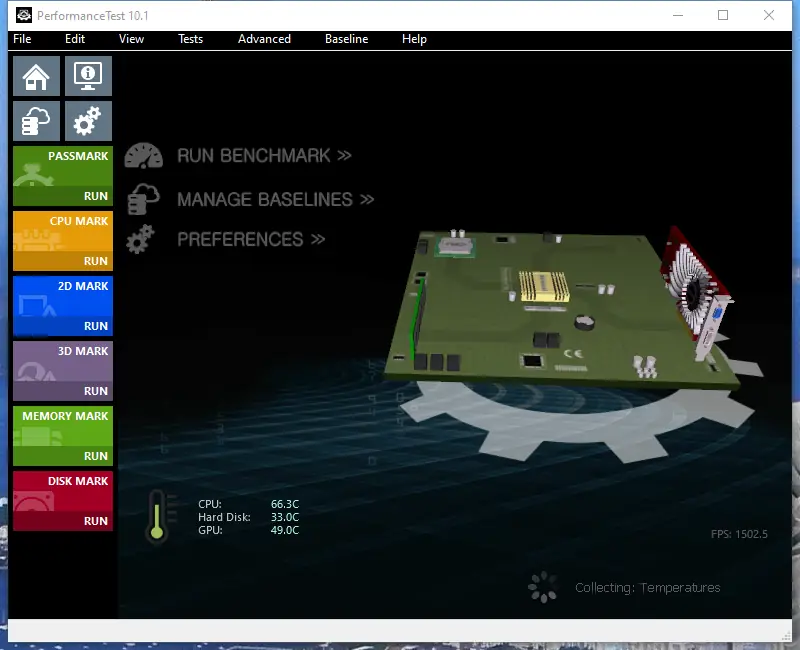This screenshot has height=650, width=800.
Task: Run the PassMark rating test
Action: click(63, 196)
